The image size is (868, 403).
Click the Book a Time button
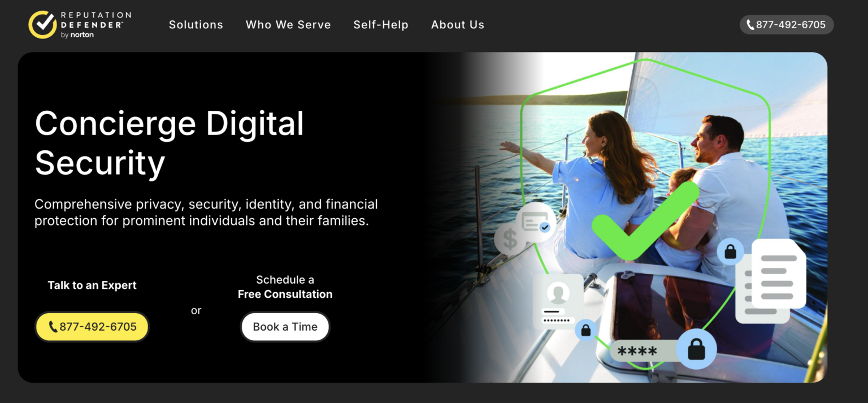285,327
